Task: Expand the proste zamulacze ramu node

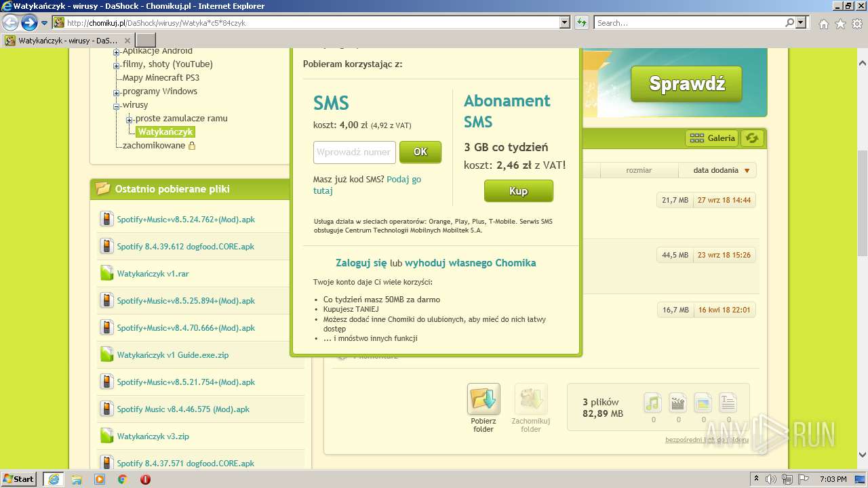Action: pos(129,120)
